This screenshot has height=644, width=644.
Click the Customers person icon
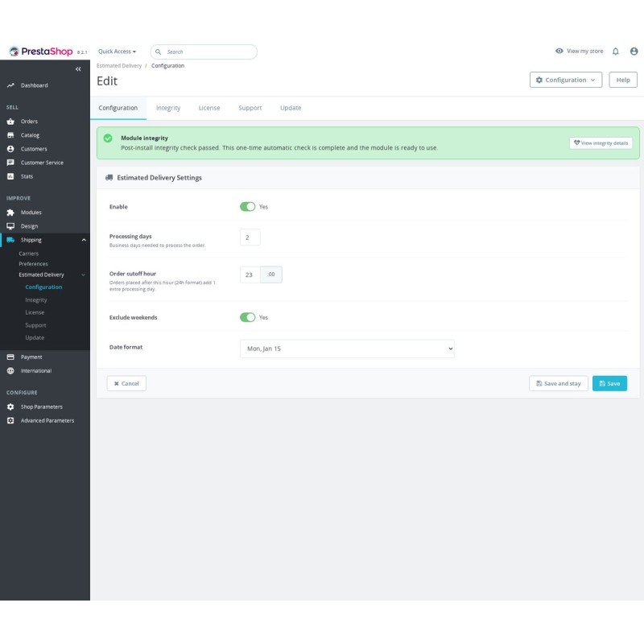click(10, 149)
